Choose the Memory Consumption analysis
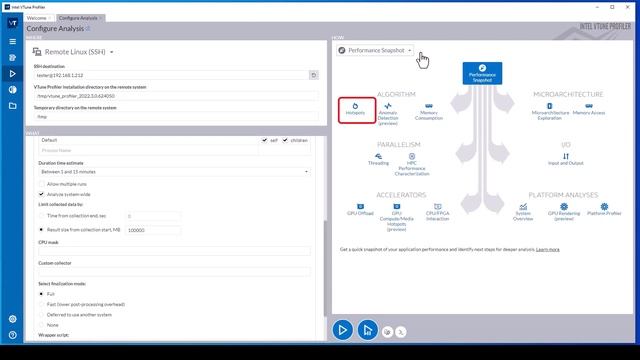 [x=429, y=111]
